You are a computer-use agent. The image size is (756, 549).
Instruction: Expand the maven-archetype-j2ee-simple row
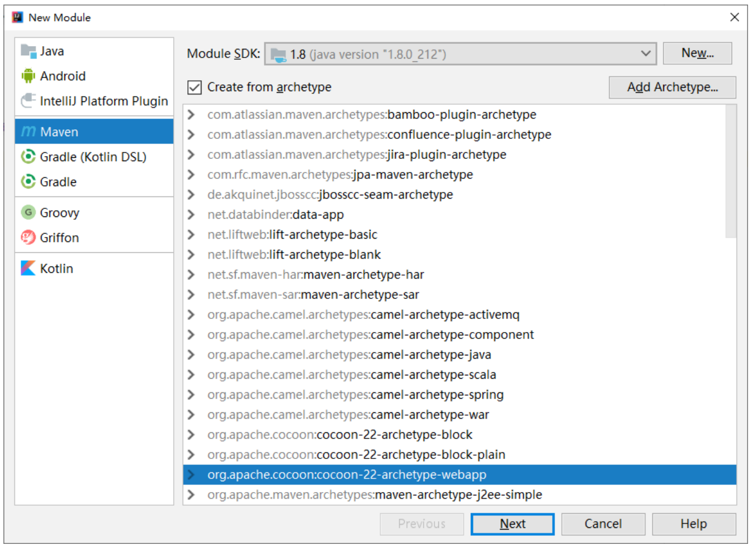(x=191, y=494)
